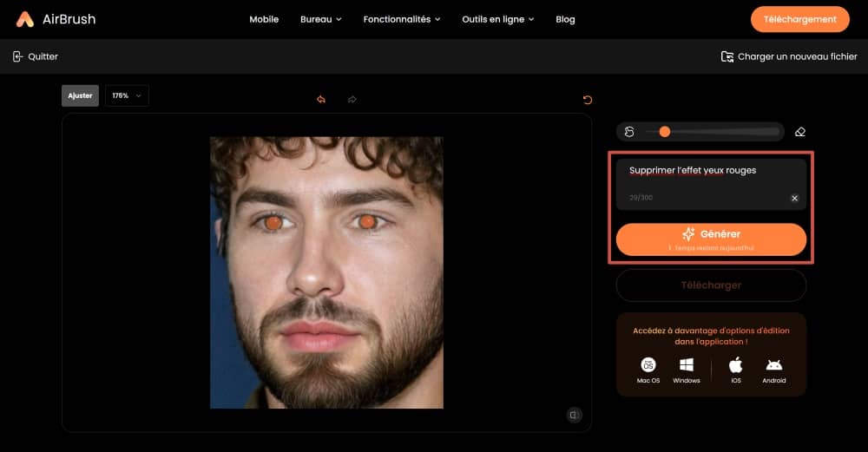Click the orange Téléchargement button
The height and width of the screenshot is (452, 868).
click(799, 19)
